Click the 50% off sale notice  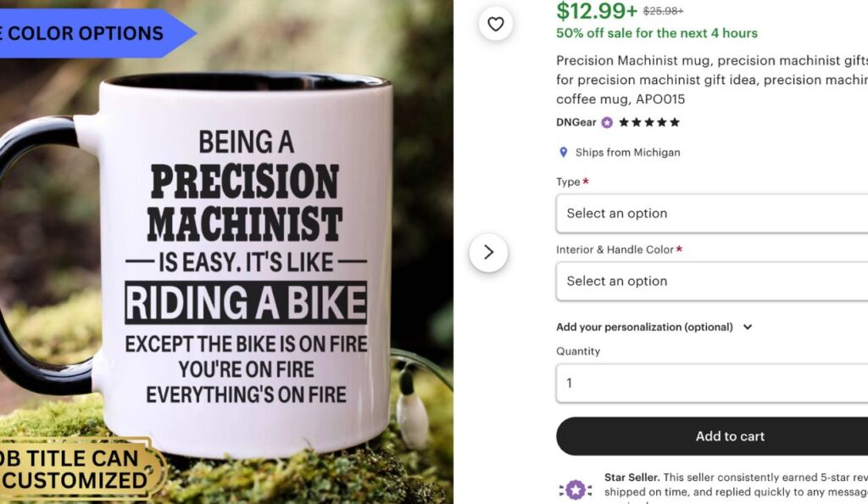tap(657, 33)
